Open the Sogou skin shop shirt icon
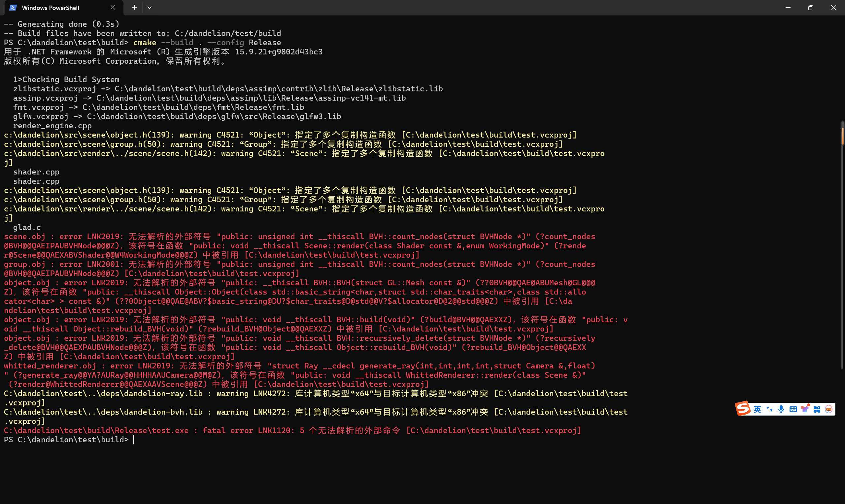Image resolution: width=845 pixels, height=504 pixels. point(805,409)
